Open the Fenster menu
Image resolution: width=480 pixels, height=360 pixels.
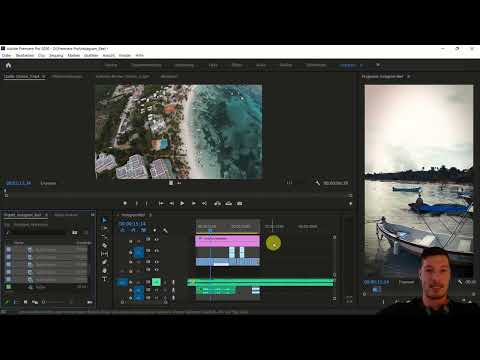(125, 55)
